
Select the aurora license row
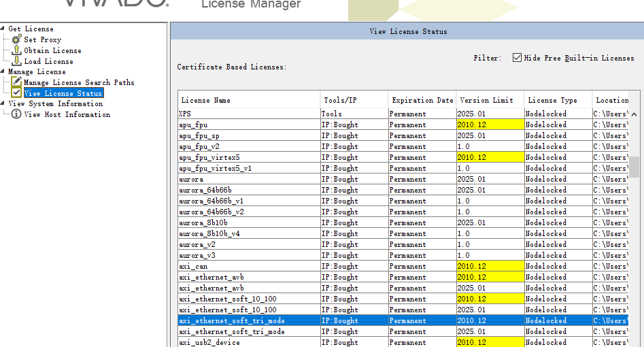(x=403, y=179)
